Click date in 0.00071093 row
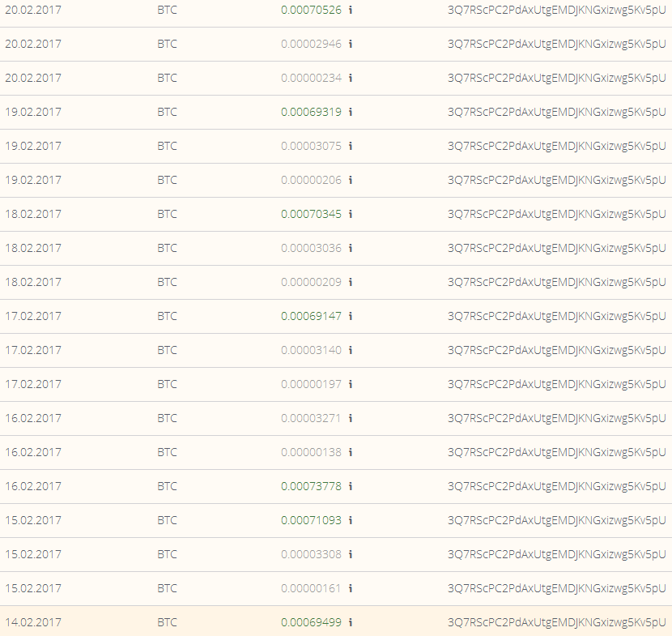The height and width of the screenshot is (636, 672). [33, 520]
